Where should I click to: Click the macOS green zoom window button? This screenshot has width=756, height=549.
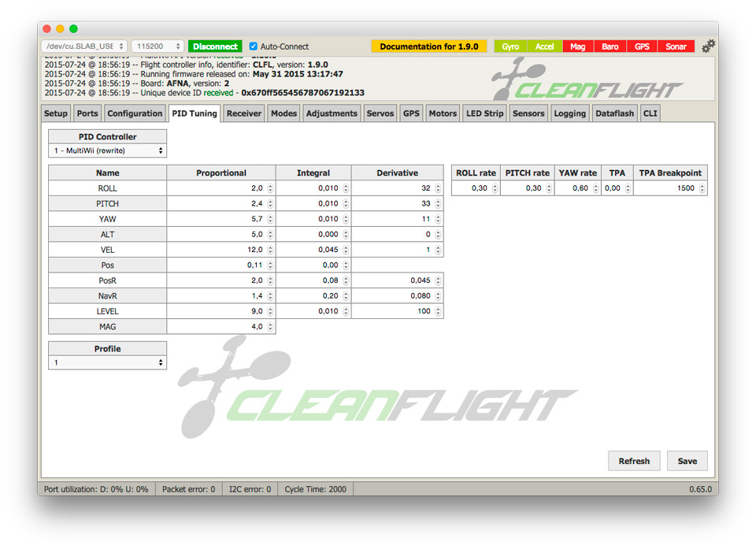point(73,29)
